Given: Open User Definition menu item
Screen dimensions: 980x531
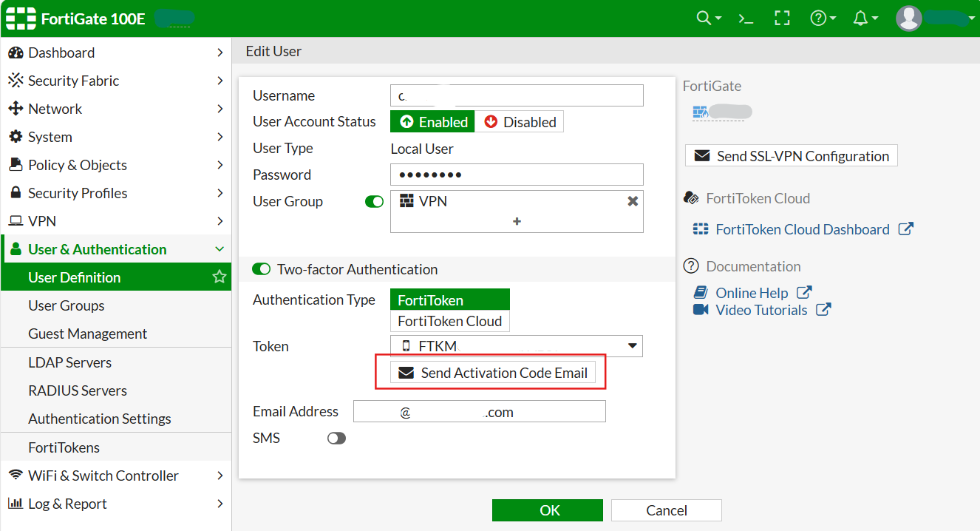Looking at the screenshot, I should coord(116,277).
